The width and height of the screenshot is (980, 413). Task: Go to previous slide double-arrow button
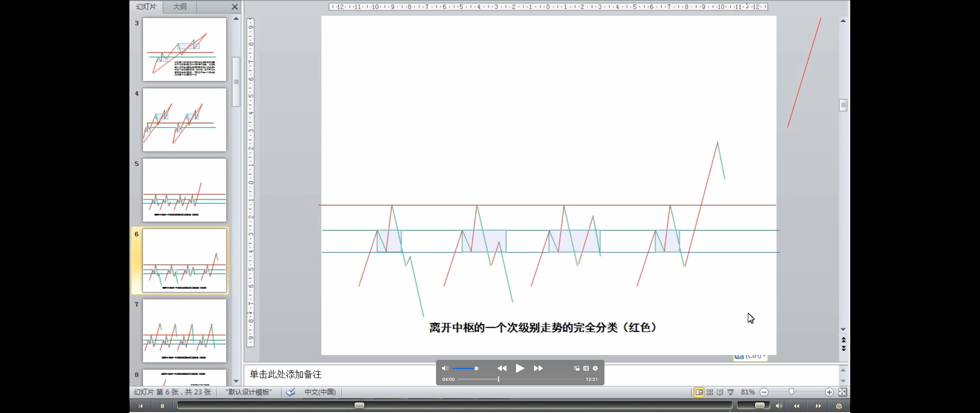click(x=843, y=340)
